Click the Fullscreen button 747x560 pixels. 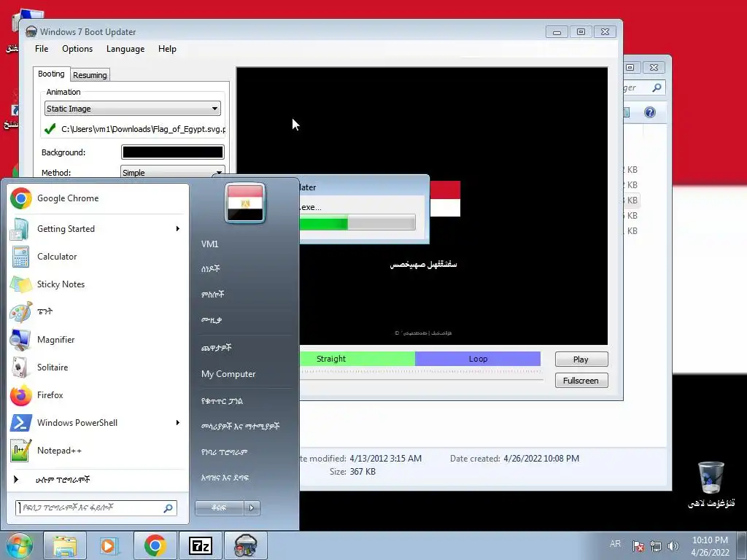[581, 381]
